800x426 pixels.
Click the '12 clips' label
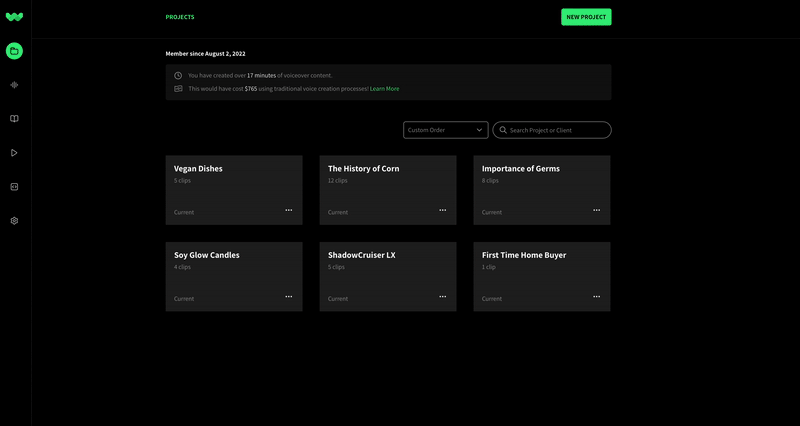point(337,181)
